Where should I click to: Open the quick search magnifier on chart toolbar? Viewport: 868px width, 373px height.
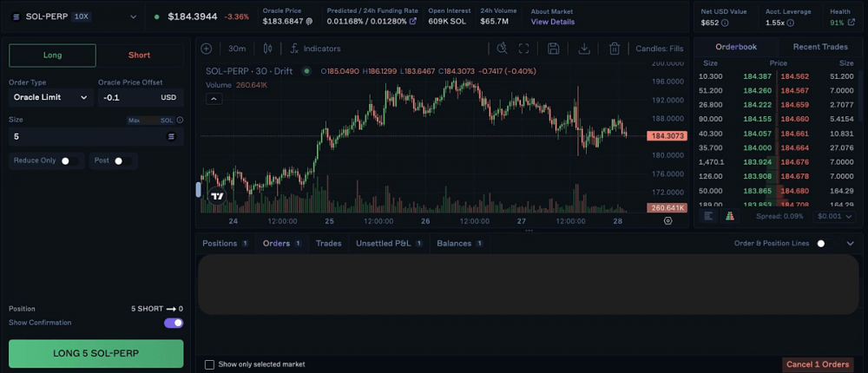[502, 49]
